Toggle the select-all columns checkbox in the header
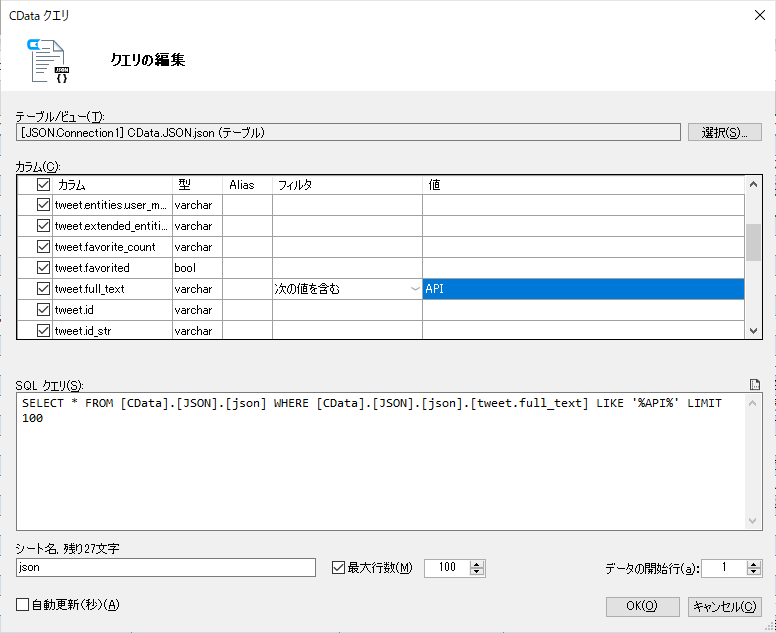The image size is (776, 633). coord(43,185)
